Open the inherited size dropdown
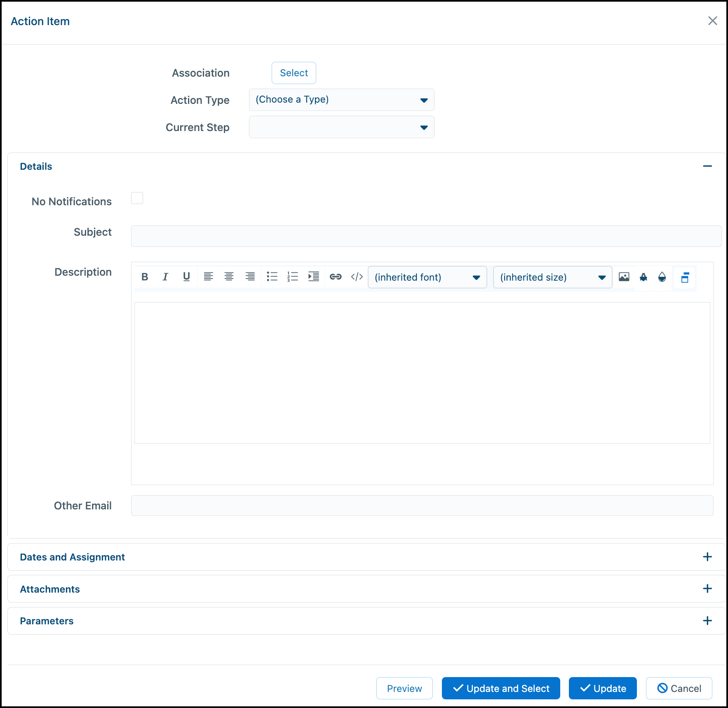 click(552, 277)
